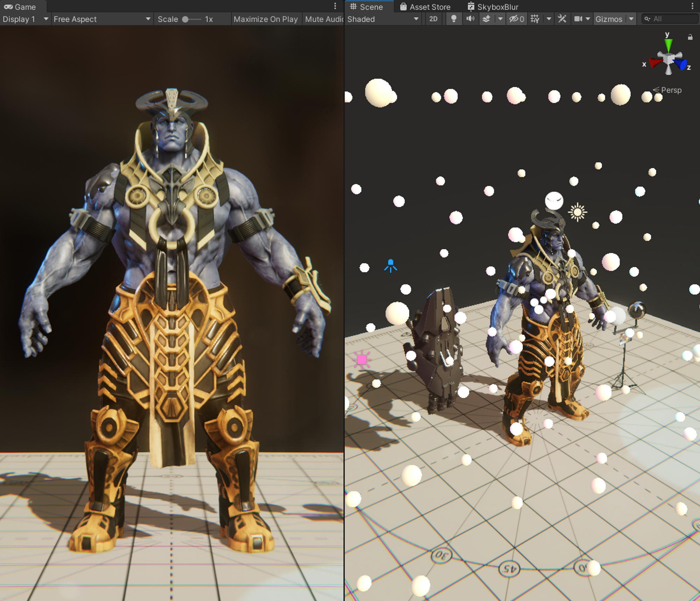Open component tools wrench icon
The image size is (700, 601).
coord(562,19)
